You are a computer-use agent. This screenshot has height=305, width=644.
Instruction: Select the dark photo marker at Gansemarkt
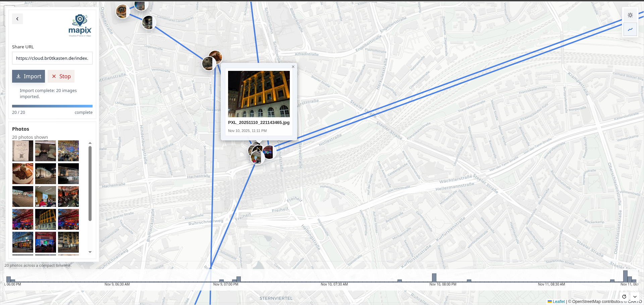coord(148,23)
